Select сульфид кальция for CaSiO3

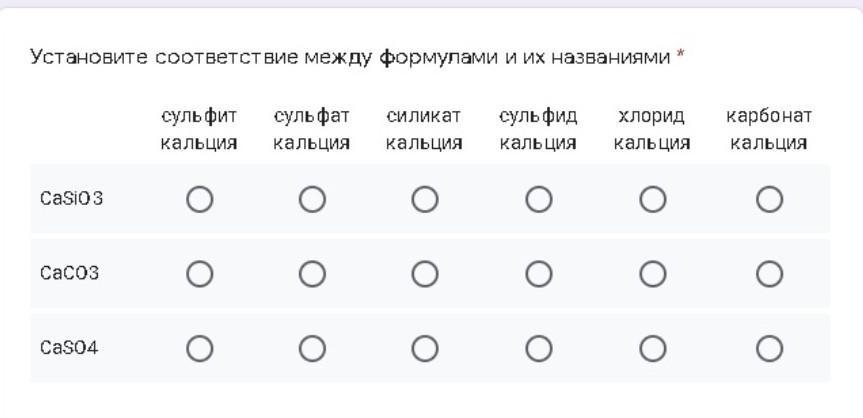click(539, 200)
